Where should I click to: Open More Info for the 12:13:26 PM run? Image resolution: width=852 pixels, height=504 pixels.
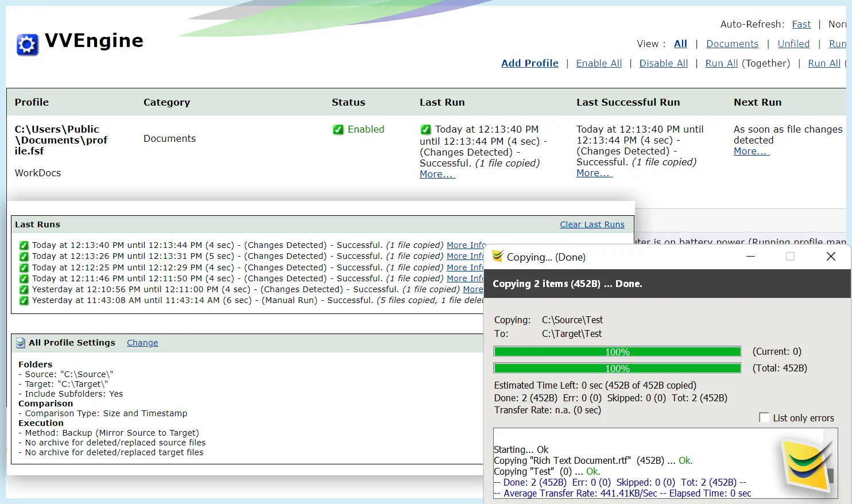coord(465,256)
